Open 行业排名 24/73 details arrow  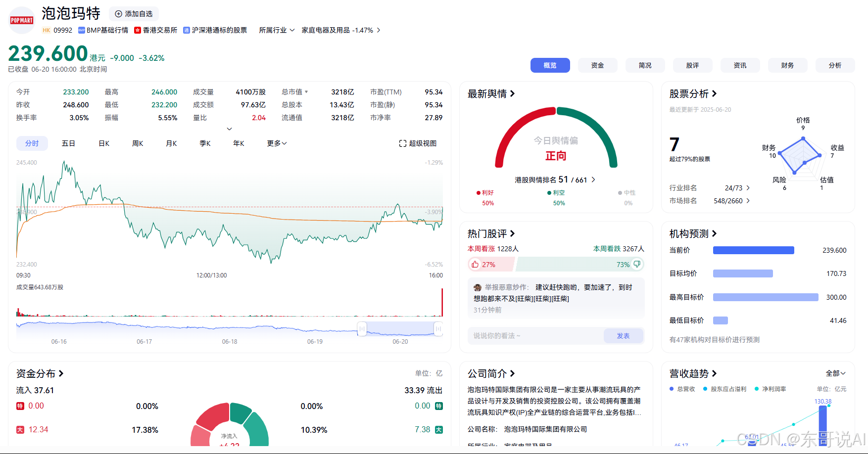pos(748,188)
